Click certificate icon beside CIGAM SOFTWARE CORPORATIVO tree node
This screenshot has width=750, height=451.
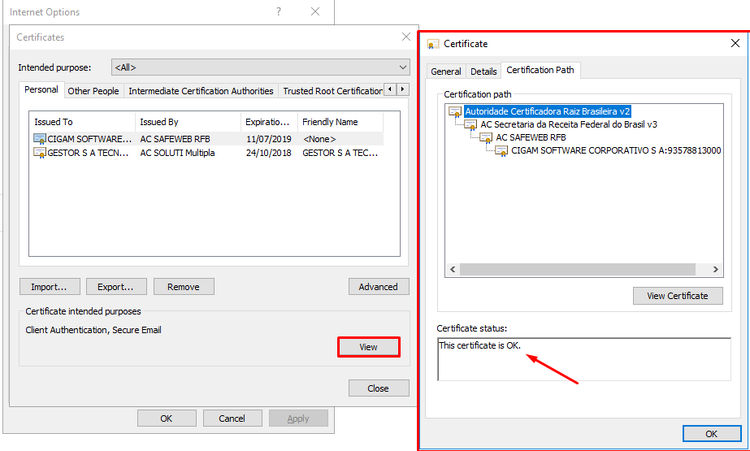(x=501, y=151)
